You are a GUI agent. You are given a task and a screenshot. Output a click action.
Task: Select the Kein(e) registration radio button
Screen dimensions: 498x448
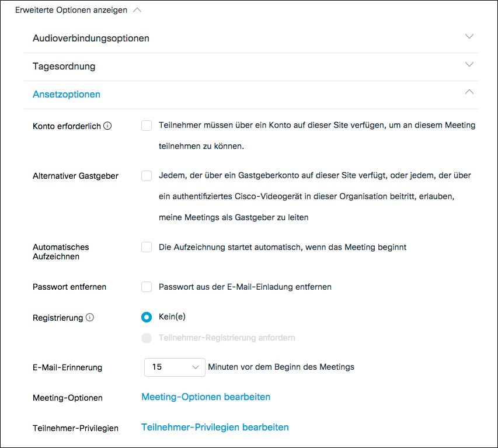click(x=147, y=317)
